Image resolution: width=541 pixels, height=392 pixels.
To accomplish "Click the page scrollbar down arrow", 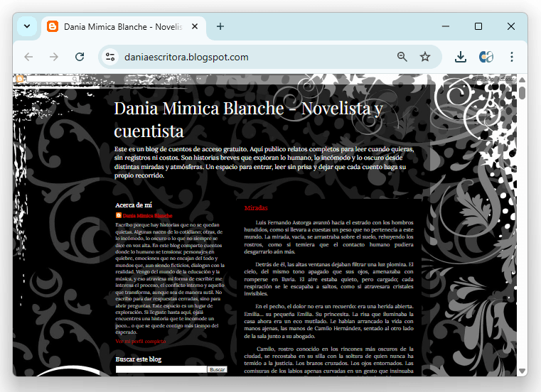I will 522,371.
